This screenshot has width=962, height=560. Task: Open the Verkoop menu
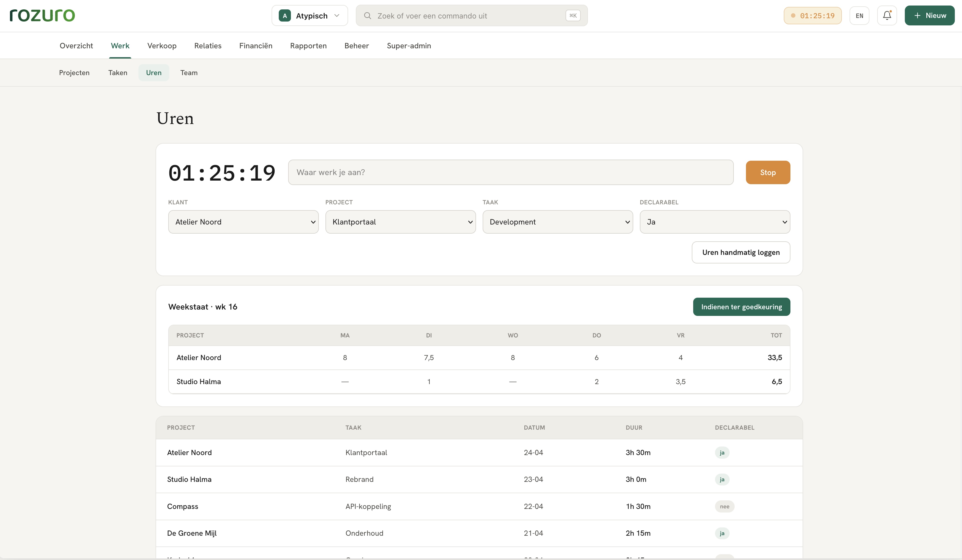[162, 46]
